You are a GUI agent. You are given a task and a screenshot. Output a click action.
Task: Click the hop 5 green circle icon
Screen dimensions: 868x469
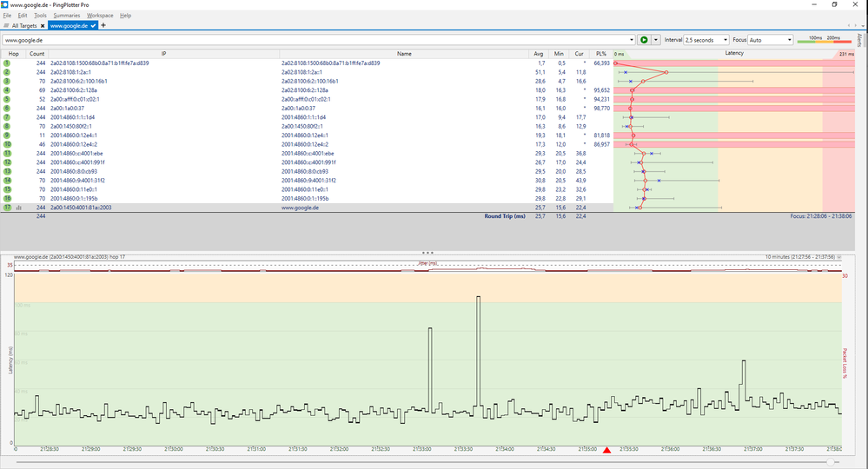click(x=7, y=99)
